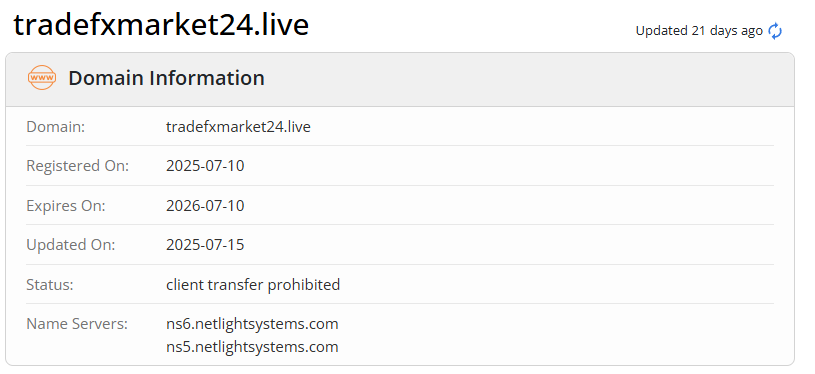The width and height of the screenshot is (815, 374).
Task: Click the gray Domain Information header bar
Action: click(400, 79)
